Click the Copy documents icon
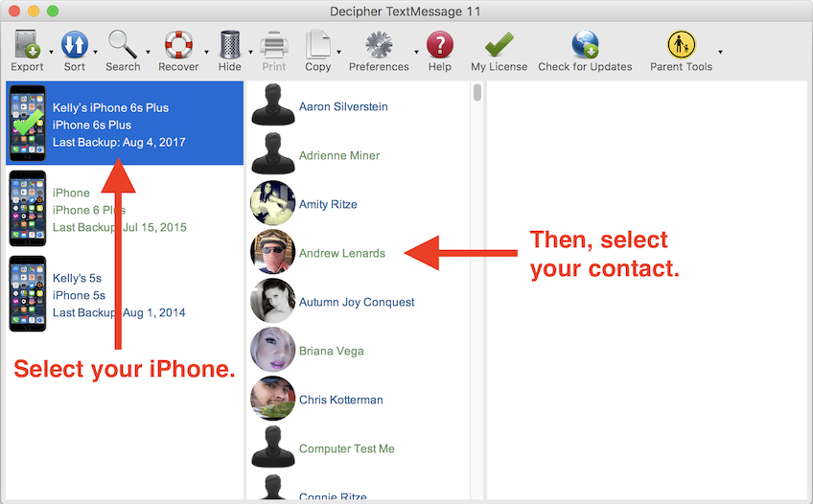 point(317,45)
